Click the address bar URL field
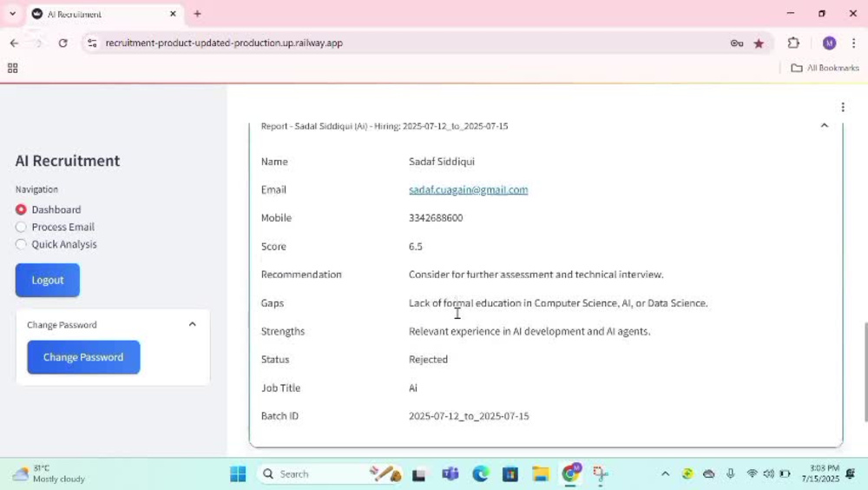The image size is (868, 490). pos(410,43)
